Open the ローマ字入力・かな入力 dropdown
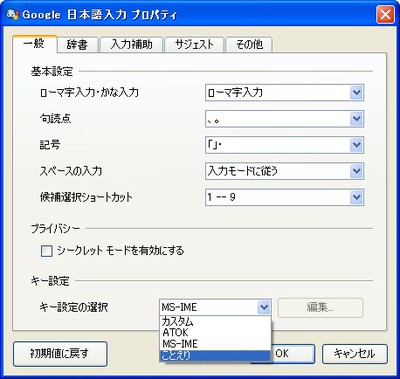The image size is (400, 379). (x=284, y=92)
